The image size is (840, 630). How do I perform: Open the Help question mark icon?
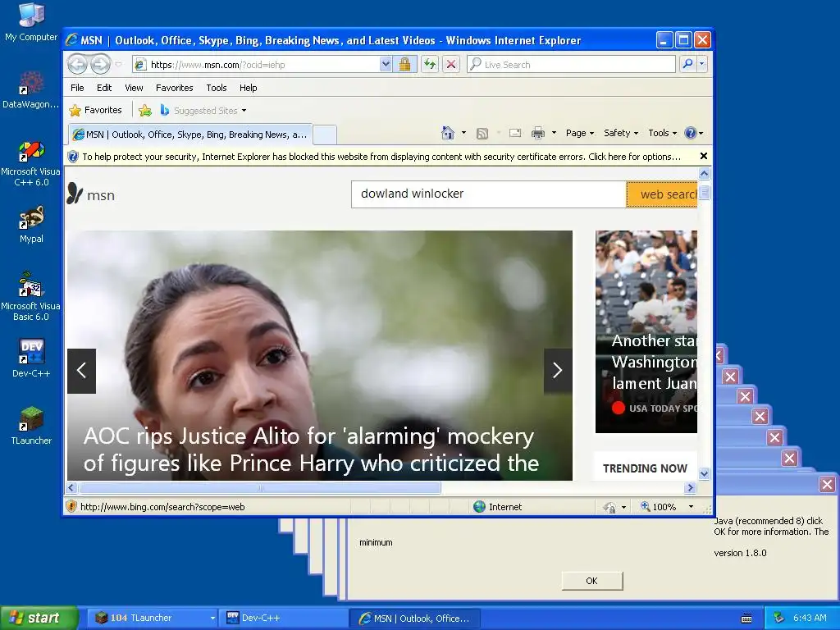(x=691, y=133)
